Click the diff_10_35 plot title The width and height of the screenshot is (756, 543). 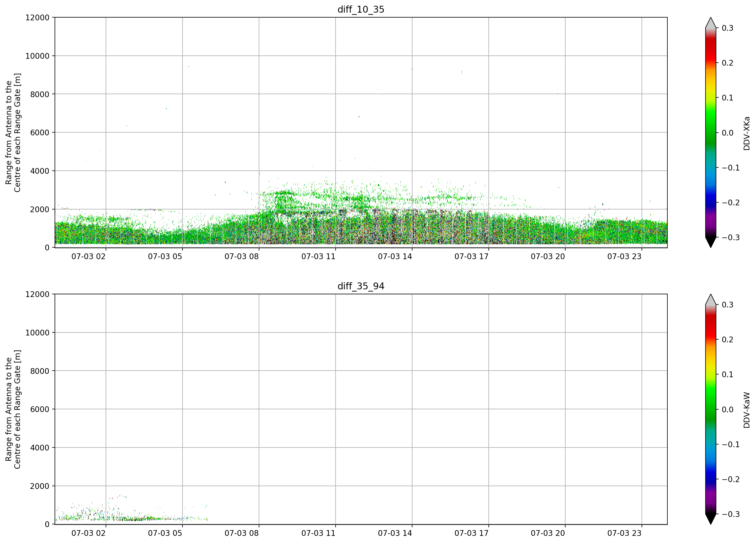point(361,9)
